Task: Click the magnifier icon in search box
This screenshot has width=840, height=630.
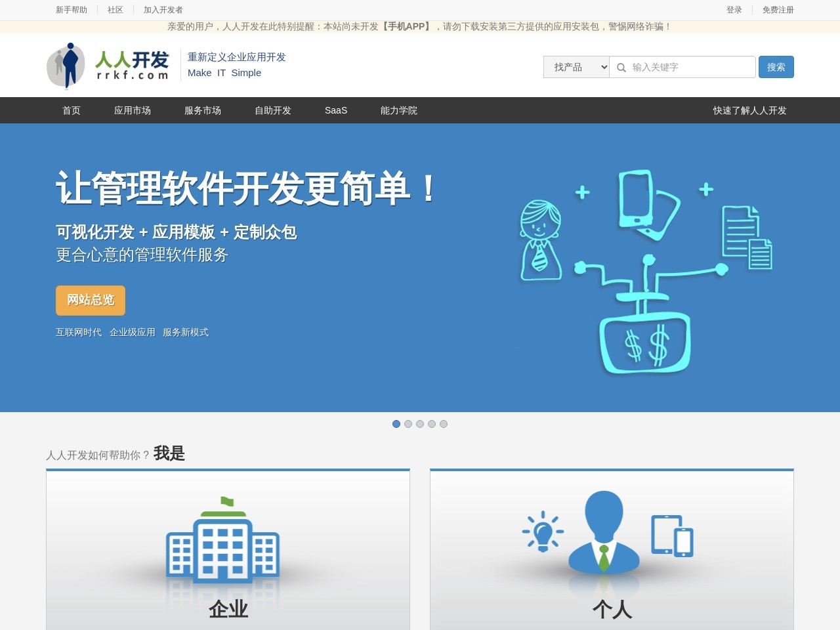Action: (x=621, y=68)
